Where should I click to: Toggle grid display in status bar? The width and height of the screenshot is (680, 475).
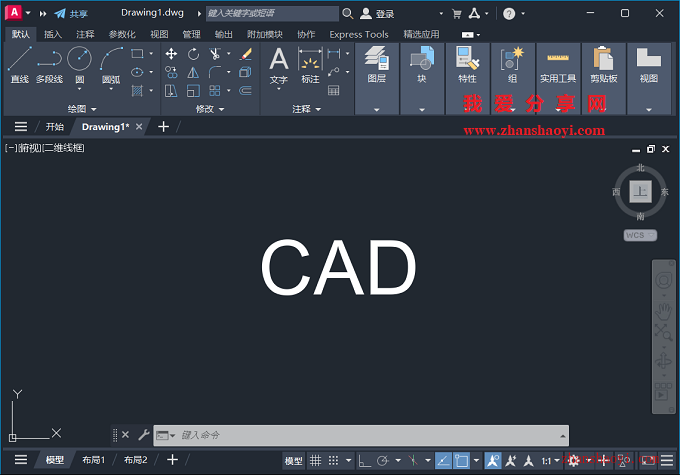315,461
